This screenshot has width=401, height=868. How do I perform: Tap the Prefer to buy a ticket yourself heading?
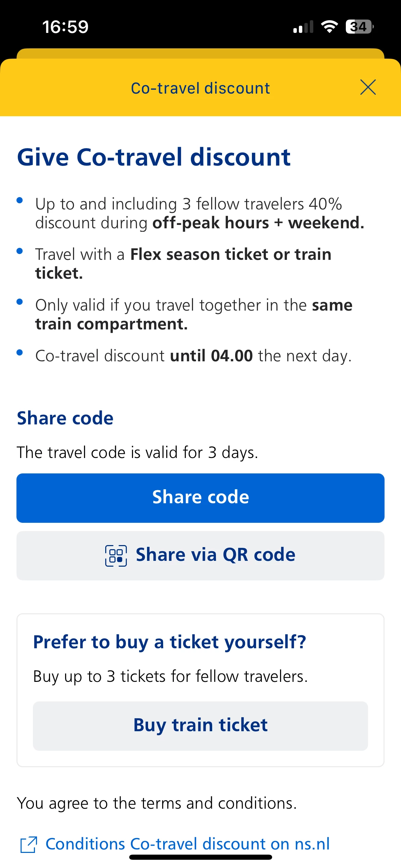coord(169,642)
